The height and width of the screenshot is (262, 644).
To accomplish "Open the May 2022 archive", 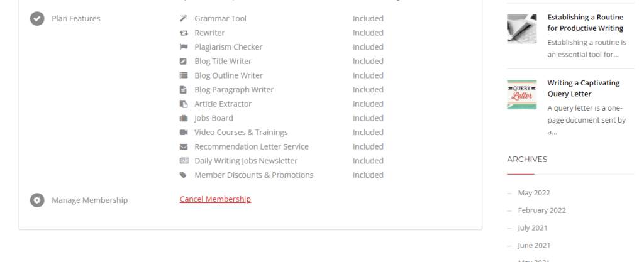I will coord(534,193).
